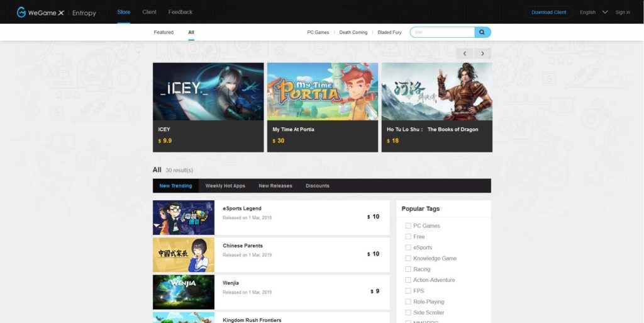Click the PC Games quick link

(x=318, y=32)
